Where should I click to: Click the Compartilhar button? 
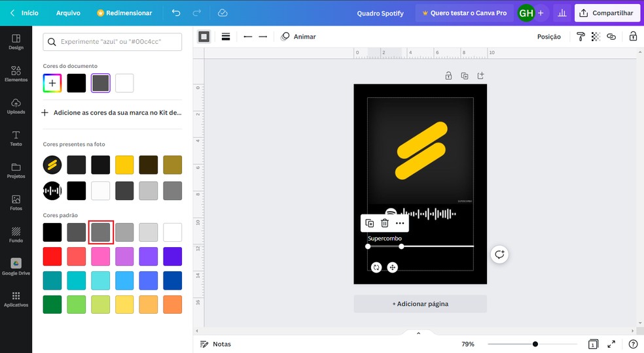(607, 13)
